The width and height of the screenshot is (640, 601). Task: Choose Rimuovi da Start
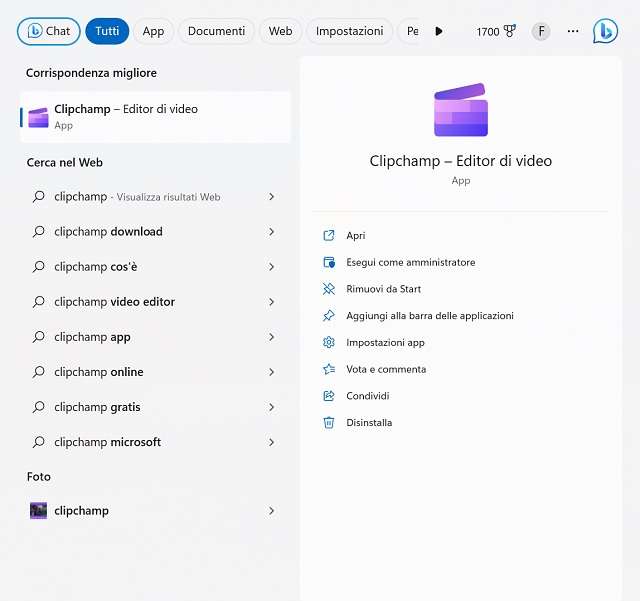tap(383, 289)
